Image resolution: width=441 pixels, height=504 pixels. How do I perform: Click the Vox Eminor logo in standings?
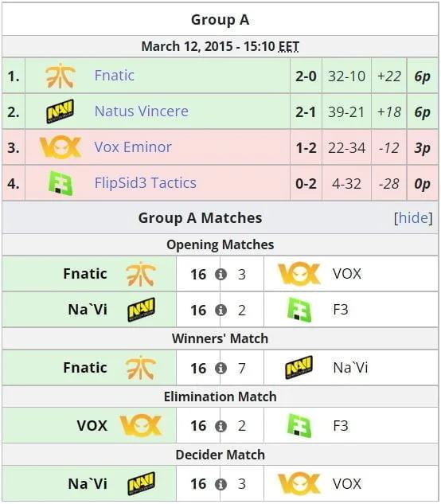pyautogui.click(x=60, y=147)
